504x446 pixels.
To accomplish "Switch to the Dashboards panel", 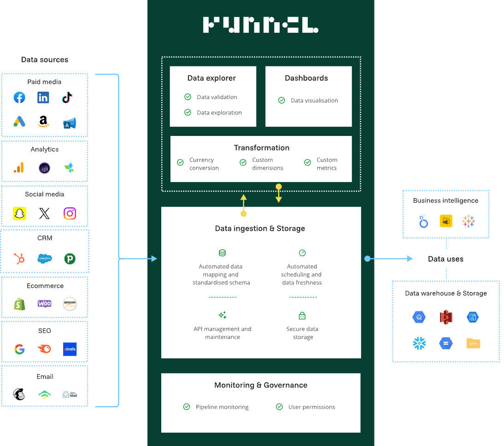I will [308, 96].
